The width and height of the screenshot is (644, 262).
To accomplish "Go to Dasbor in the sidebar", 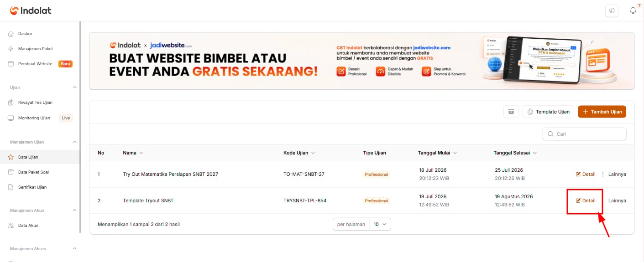I will 40,34.
